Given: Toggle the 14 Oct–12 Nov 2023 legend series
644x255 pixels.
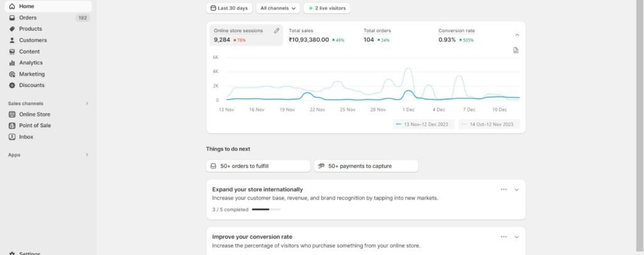Looking at the screenshot, I should [x=489, y=125].
